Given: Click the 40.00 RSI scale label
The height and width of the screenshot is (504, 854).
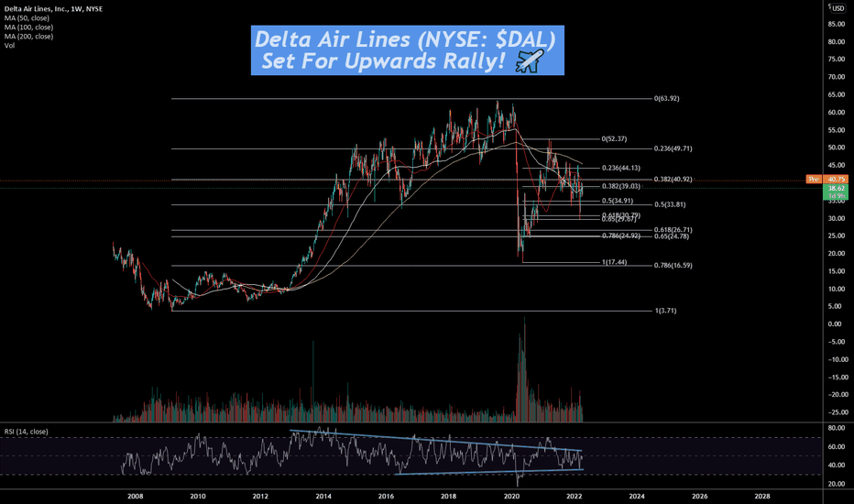Looking at the screenshot, I should [x=837, y=466].
